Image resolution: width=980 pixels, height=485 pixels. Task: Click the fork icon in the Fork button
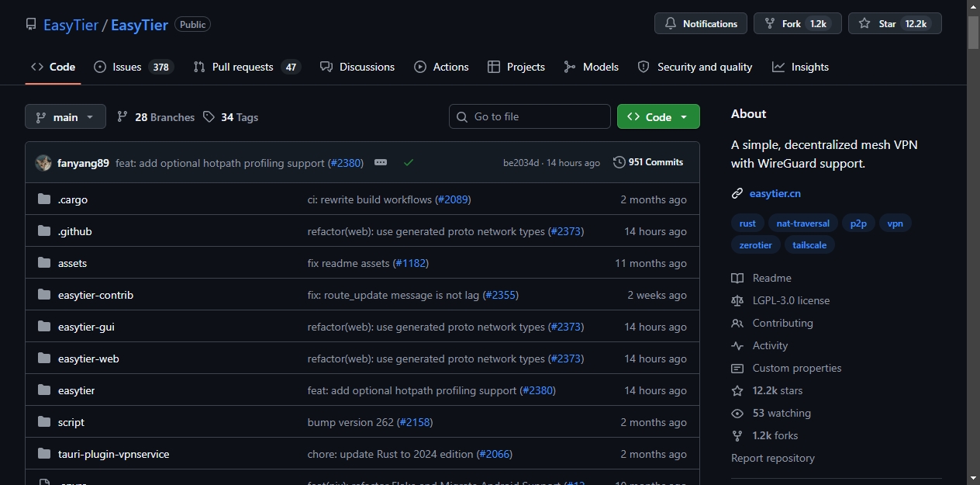click(770, 24)
